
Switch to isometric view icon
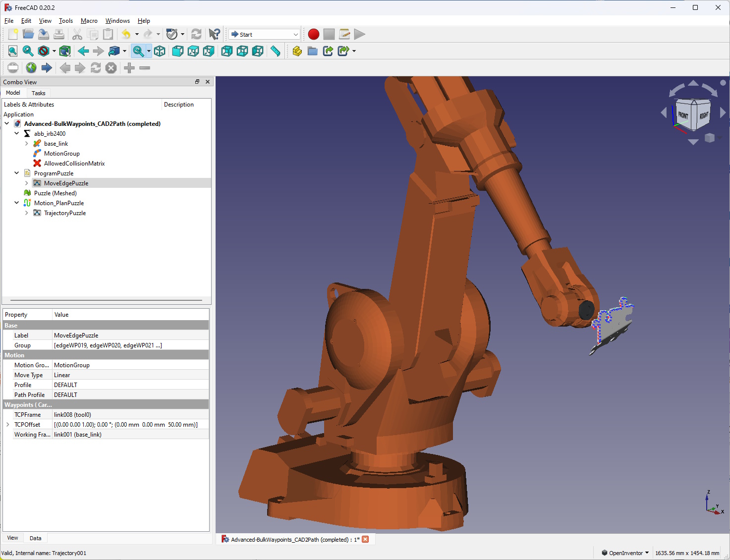[x=160, y=51]
